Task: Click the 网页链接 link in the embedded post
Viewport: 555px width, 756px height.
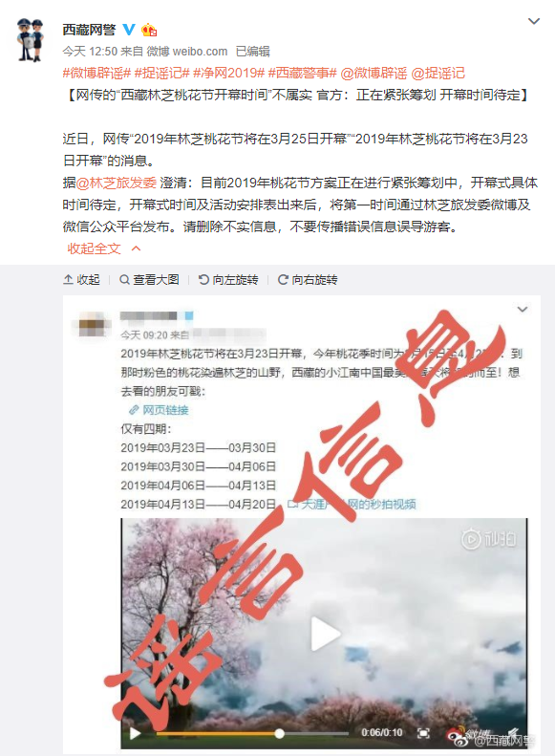Action: [159, 410]
